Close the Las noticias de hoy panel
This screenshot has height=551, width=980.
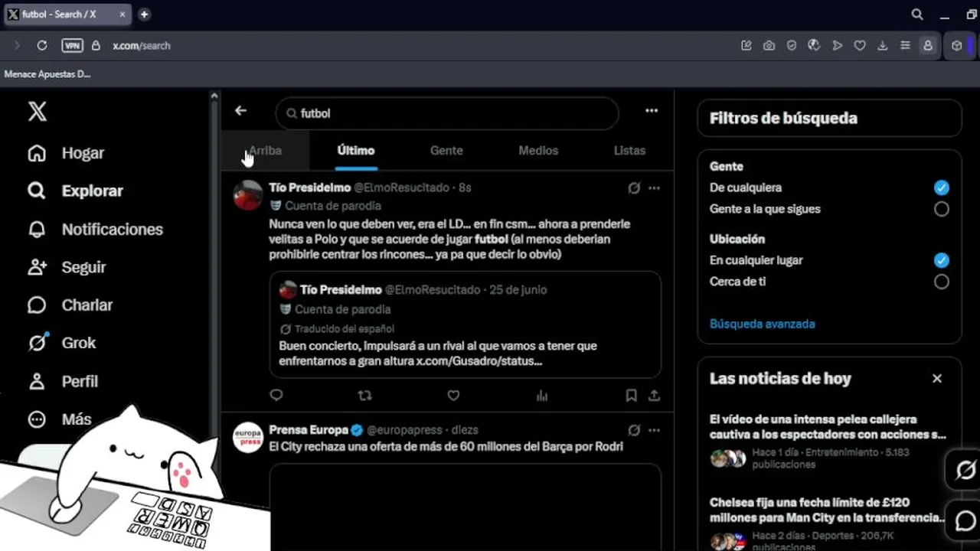click(x=937, y=379)
